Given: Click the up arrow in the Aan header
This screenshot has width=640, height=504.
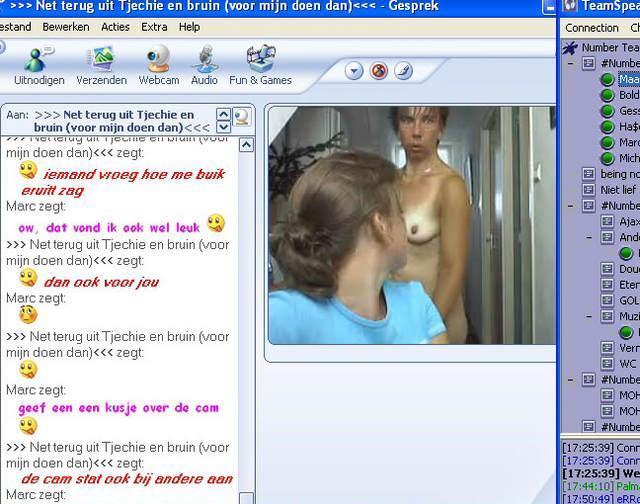Looking at the screenshot, I should click(x=223, y=114).
